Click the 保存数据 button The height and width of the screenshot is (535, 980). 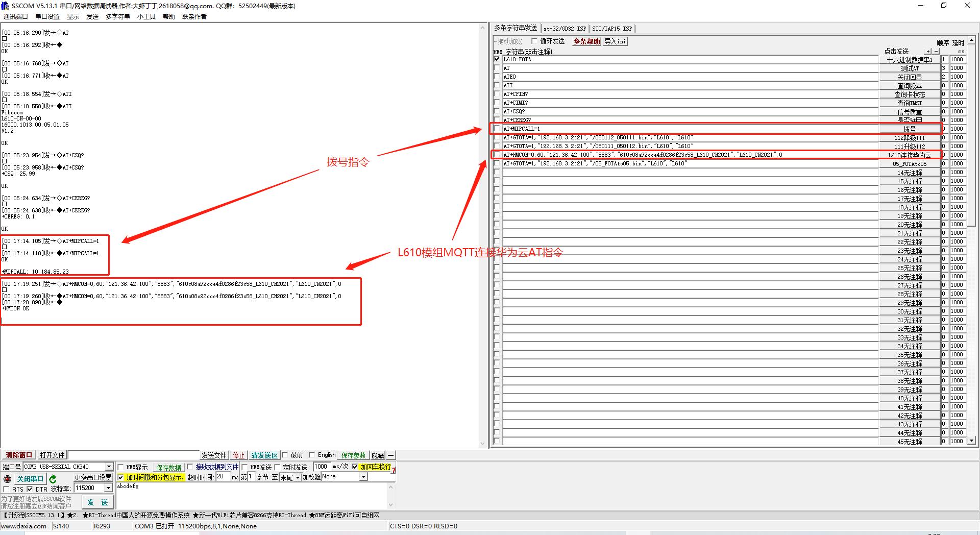coord(169,467)
